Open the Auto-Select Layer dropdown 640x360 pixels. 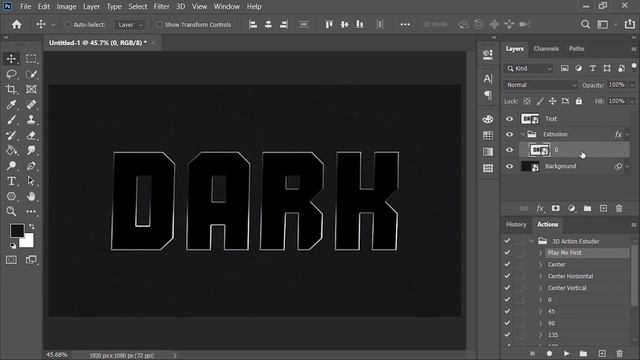(x=130, y=25)
